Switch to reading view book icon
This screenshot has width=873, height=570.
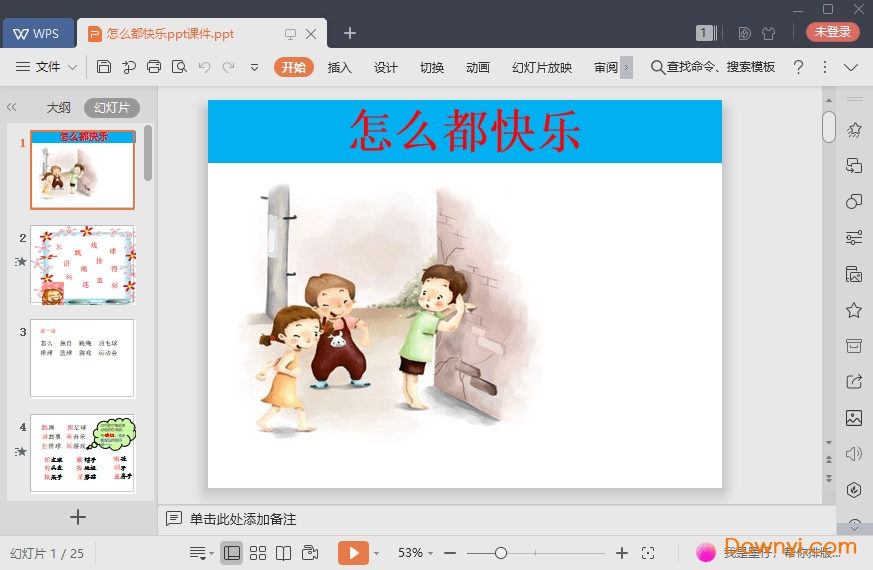coord(283,553)
